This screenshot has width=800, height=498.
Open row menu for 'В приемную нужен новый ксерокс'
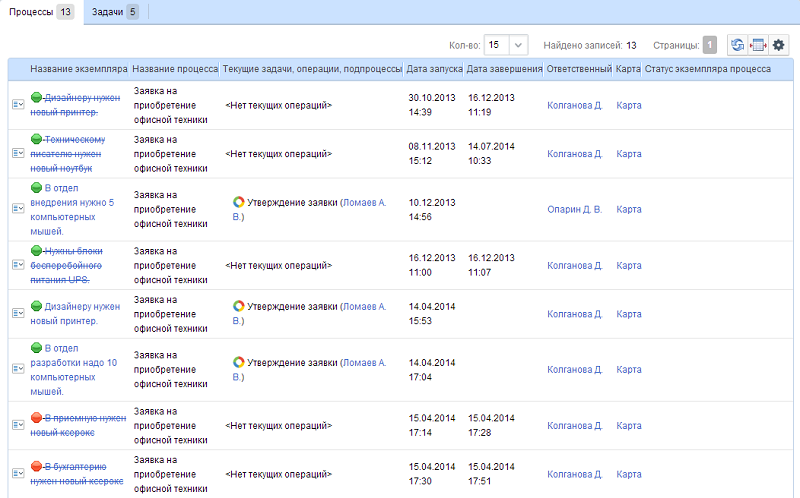(18, 425)
